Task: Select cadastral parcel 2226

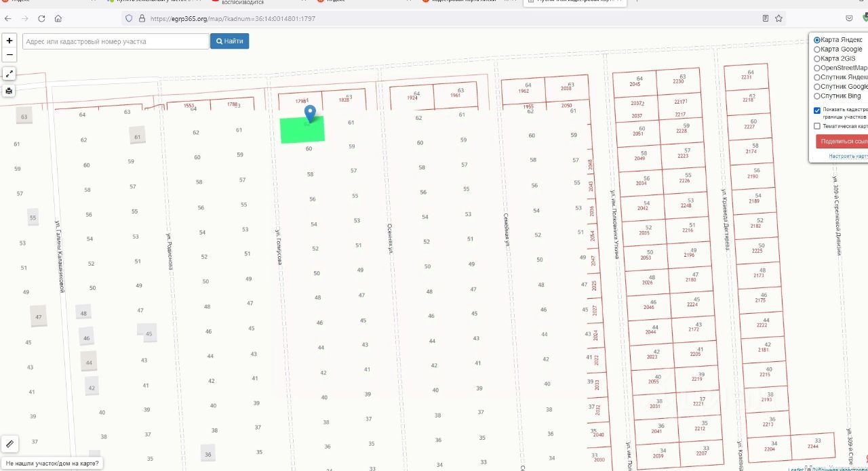Action: [x=685, y=180]
